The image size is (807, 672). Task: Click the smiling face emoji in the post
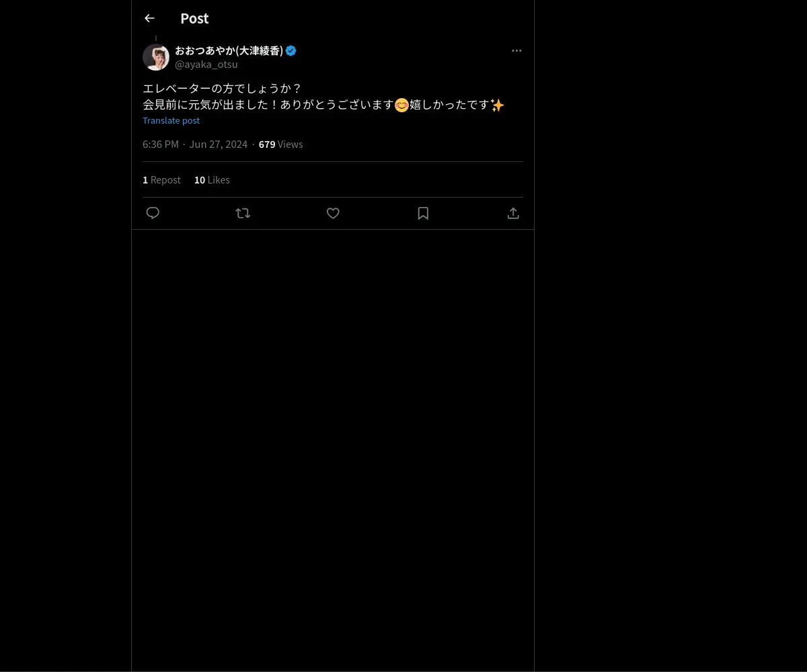point(401,105)
